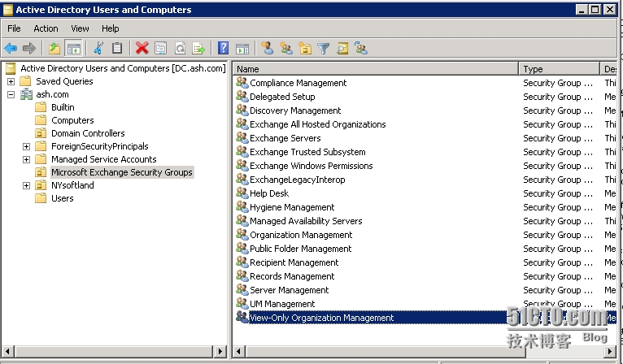Sort the list by the Name column header
623x364 pixels.
pos(376,69)
